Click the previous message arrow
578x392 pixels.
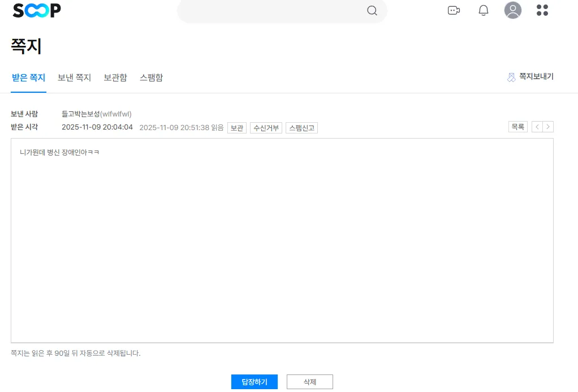coord(536,126)
